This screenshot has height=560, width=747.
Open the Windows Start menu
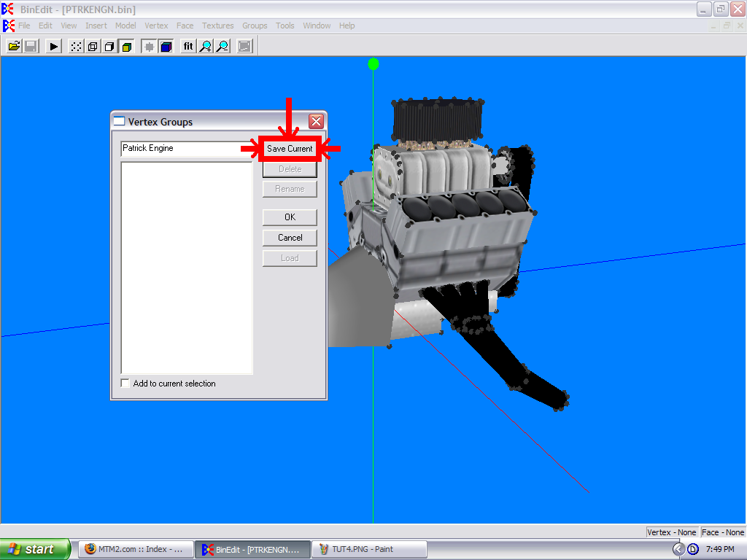pyautogui.click(x=35, y=549)
